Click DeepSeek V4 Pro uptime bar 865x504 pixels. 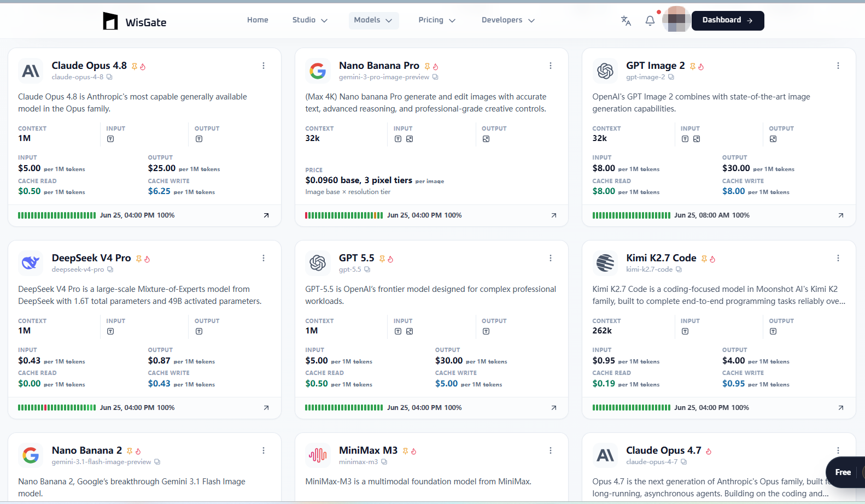57,408
